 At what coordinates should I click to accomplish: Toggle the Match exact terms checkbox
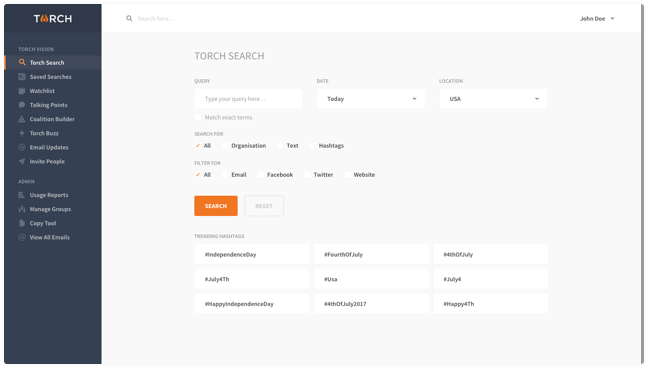[x=198, y=117]
